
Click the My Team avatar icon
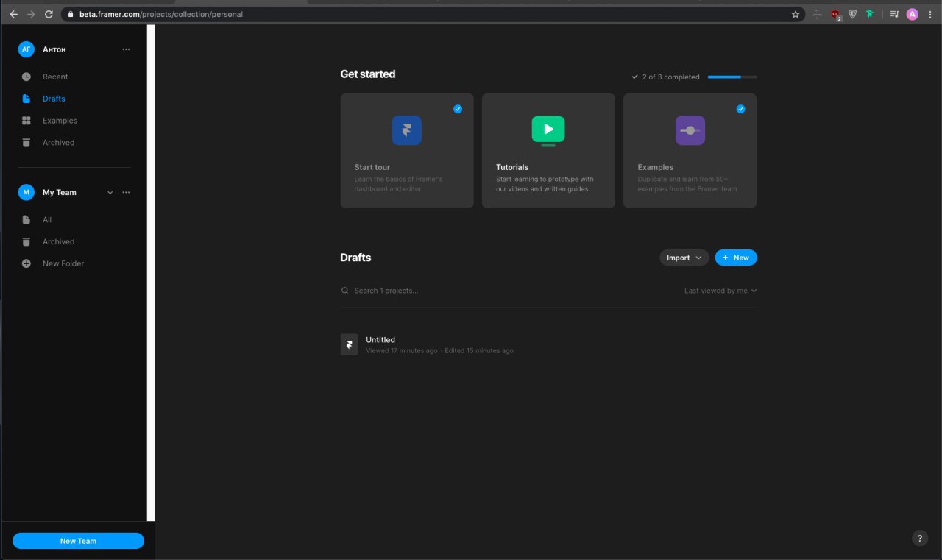pos(26,192)
